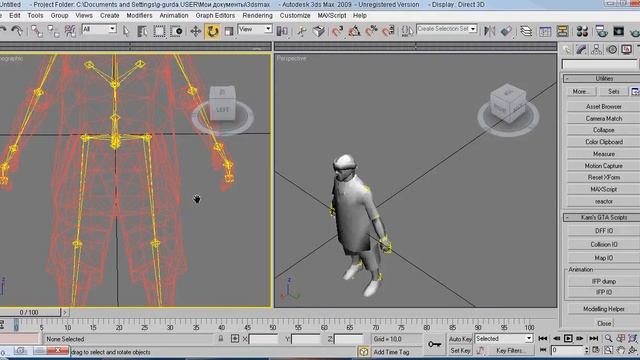Open the Schematic View icon

pos(562,31)
